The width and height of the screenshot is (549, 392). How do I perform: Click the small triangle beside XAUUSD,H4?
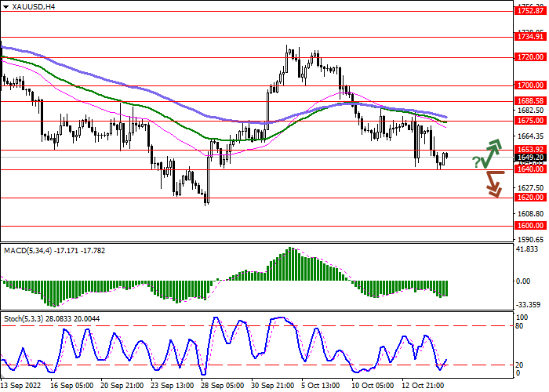point(5,5)
